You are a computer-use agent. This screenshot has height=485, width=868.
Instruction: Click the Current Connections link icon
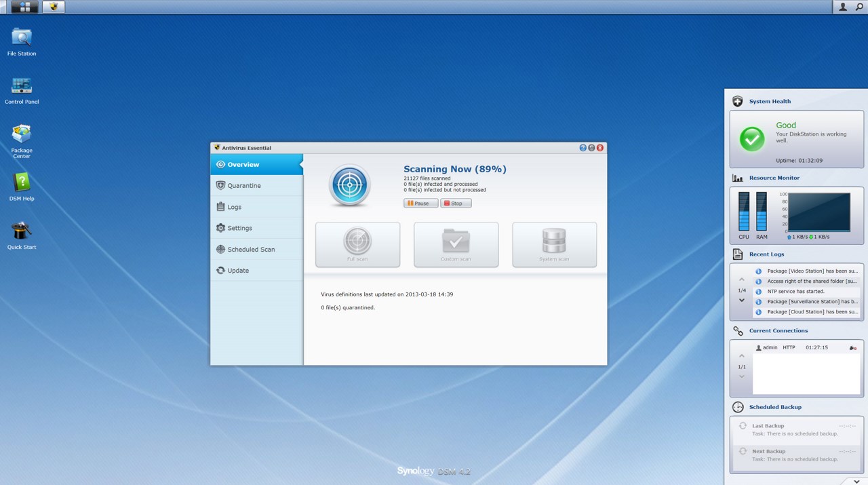click(738, 331)
